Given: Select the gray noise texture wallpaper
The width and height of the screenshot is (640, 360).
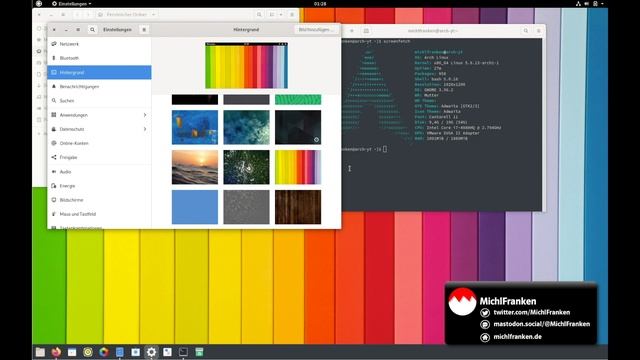Looking at the screenshot, I should point(247,207).
